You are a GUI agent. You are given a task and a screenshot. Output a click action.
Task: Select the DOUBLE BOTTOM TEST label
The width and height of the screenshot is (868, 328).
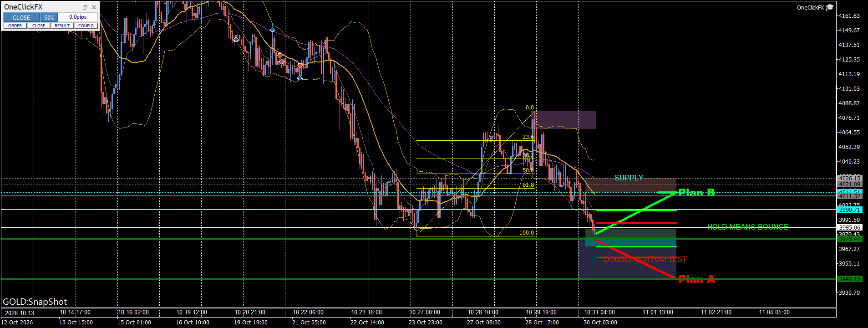coord(645,260)
